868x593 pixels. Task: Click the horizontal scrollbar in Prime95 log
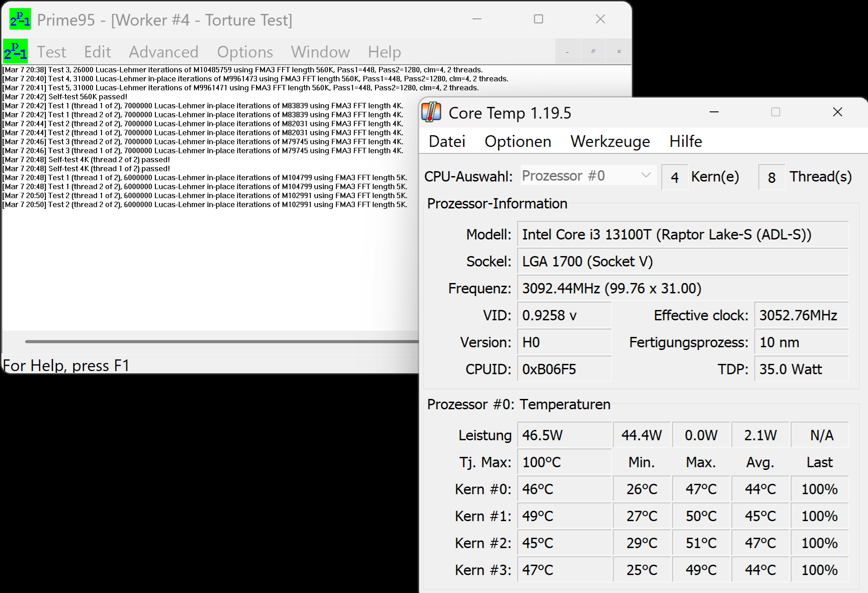pyautogui.click(x=220, y=341)
